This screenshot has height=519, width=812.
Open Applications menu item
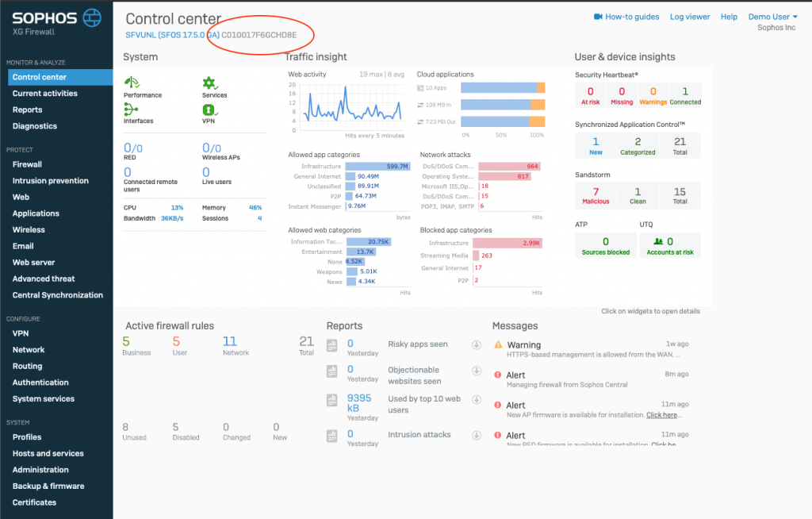click(x=36, y=213)
